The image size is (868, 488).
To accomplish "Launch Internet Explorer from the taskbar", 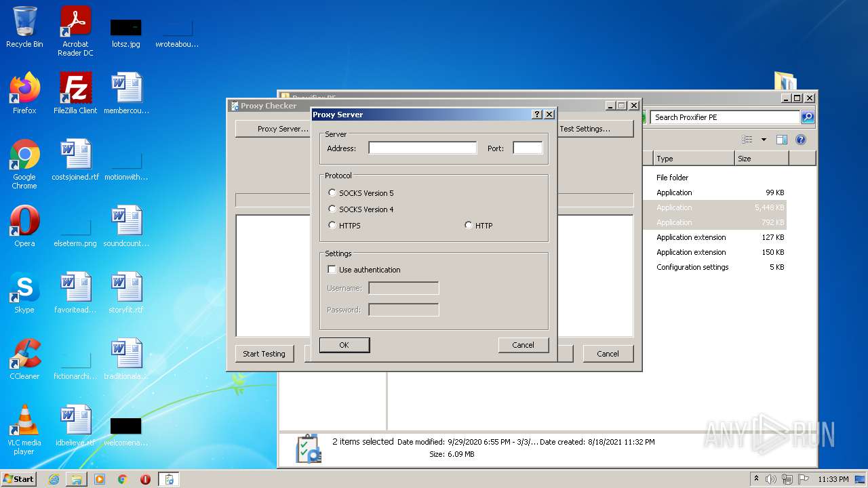I will (x=54, y=479).
